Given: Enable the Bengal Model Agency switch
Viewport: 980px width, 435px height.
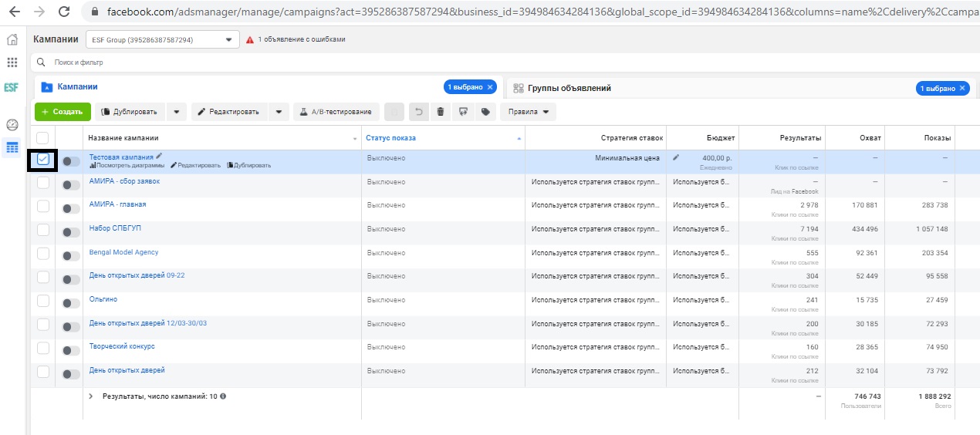Looking at the screenshot, I should (71, 256).
